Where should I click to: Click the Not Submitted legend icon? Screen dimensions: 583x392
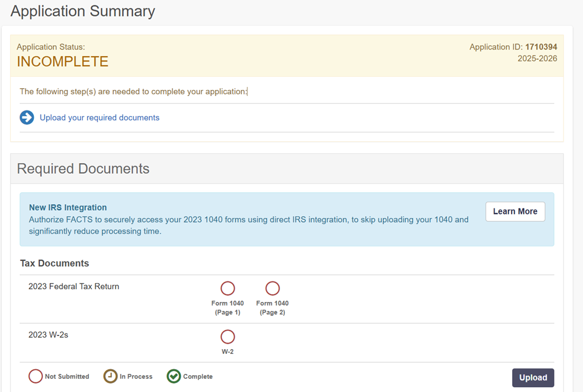click(x=35, y=376)
